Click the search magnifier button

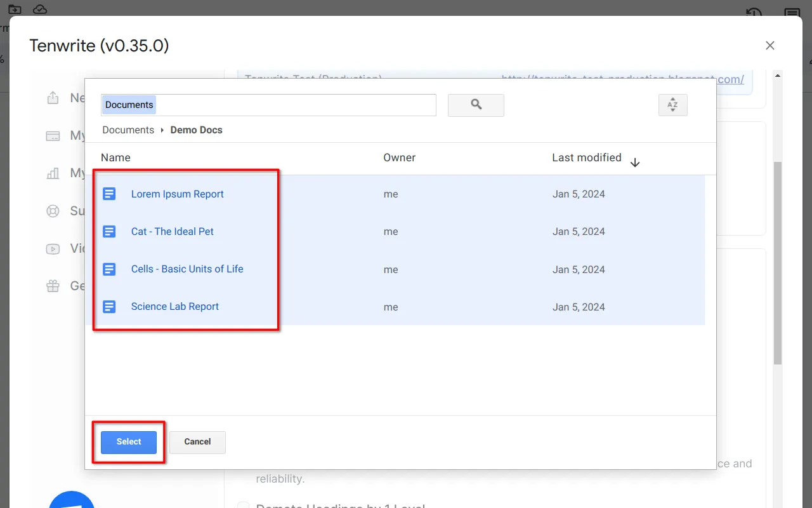[x=476, y=105]
